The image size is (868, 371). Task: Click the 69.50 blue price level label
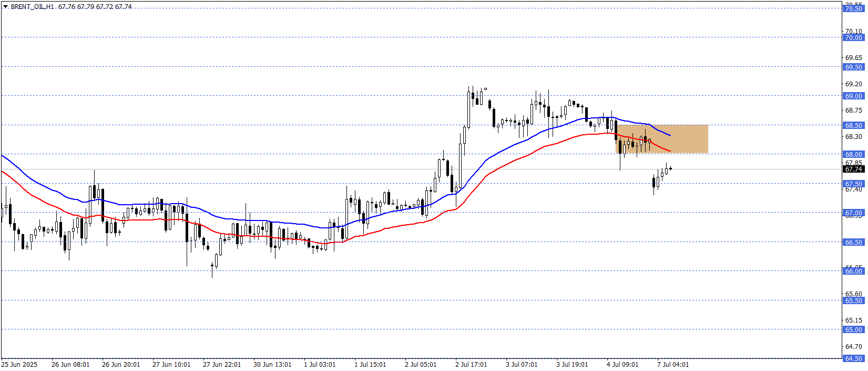click(853, 67)
